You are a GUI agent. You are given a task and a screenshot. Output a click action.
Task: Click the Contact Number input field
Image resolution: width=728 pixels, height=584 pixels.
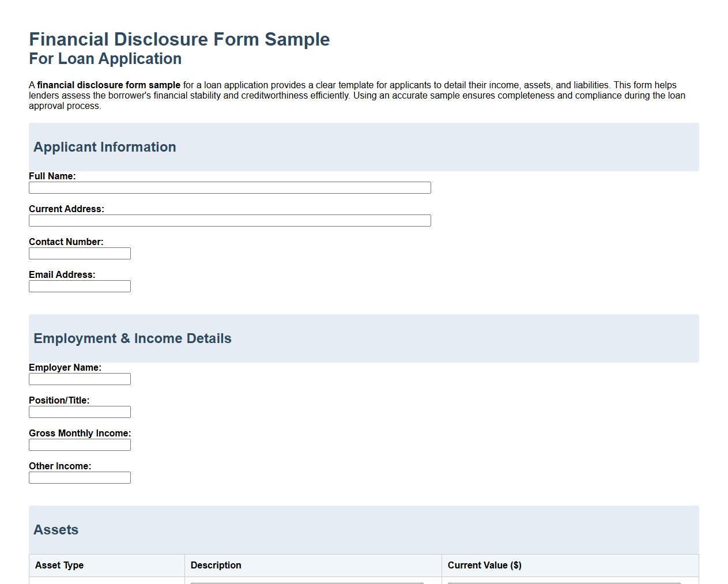point(80,253)
